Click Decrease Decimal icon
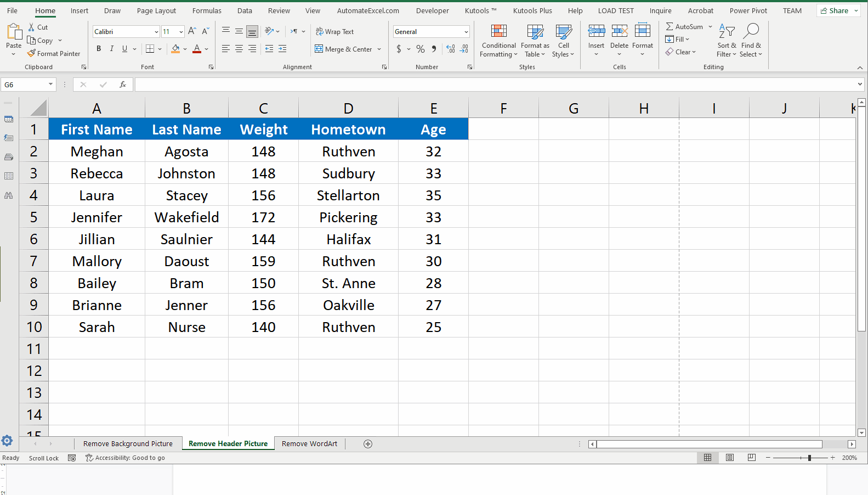Viewport: 868px width, 495px height. click(464, 49)
